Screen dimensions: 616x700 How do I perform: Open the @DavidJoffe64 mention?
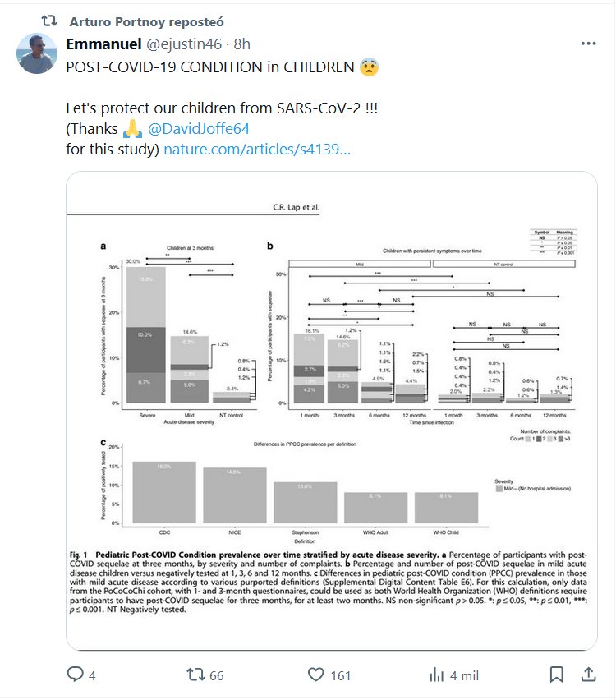[199, 129]
